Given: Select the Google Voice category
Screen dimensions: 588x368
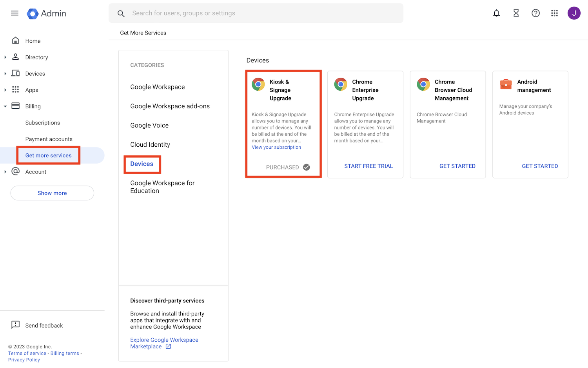Looking at the screenshot, I should [149, 125].
